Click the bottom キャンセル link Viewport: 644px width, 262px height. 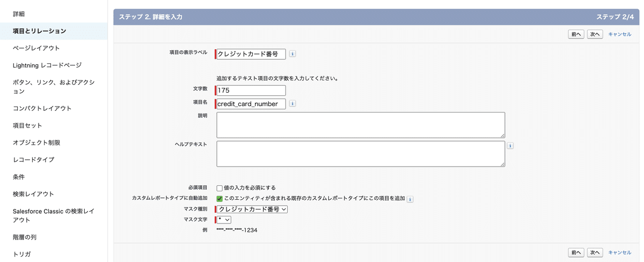[x=619, y=252]
